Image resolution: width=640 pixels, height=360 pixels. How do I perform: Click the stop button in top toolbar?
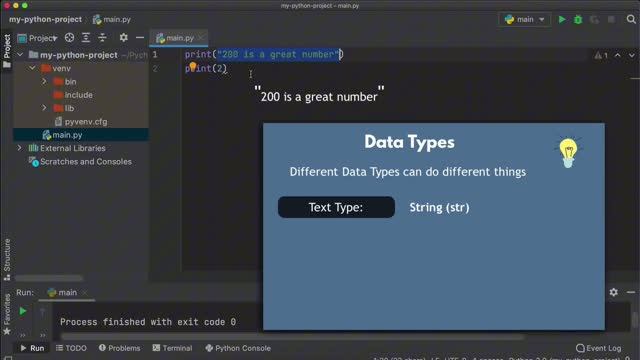pos(611,19)
